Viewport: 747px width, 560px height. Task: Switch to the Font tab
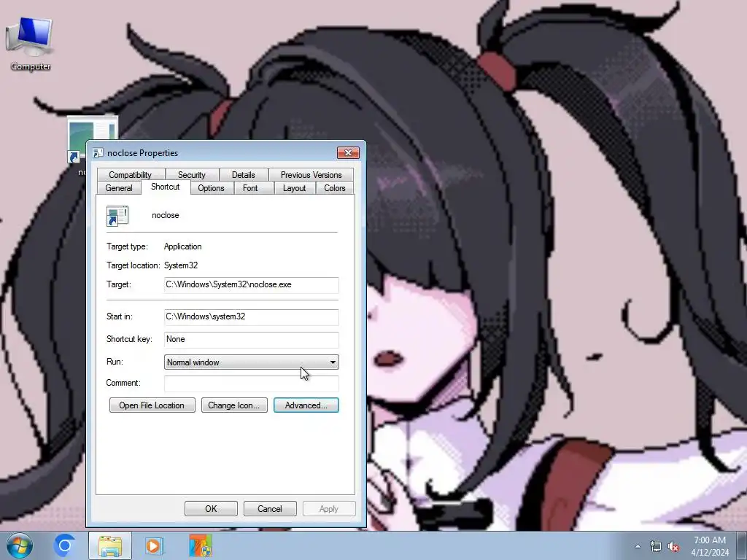pyautogui.click(x=250, y=188)
